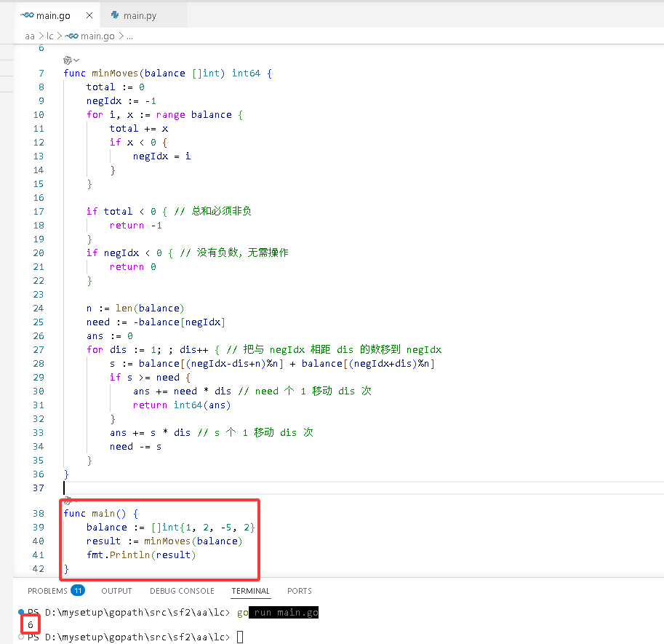
Task: Click 'need := -balance[negIdx]' statement
Action: click(x=156, y=322)
